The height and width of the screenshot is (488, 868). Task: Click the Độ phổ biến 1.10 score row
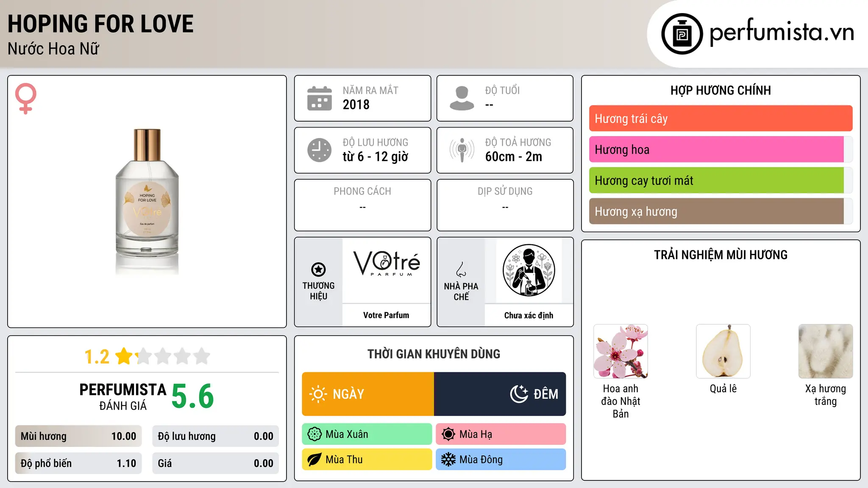78,463
